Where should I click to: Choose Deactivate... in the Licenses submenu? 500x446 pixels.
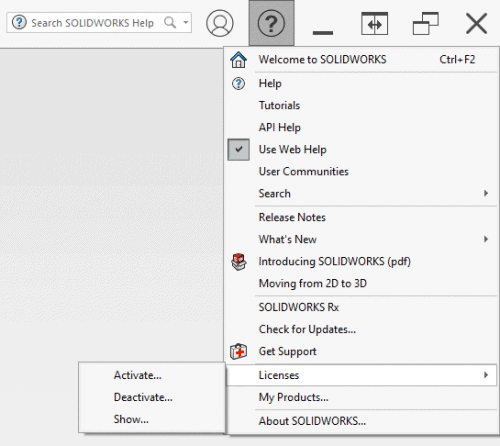coord(152,397)
